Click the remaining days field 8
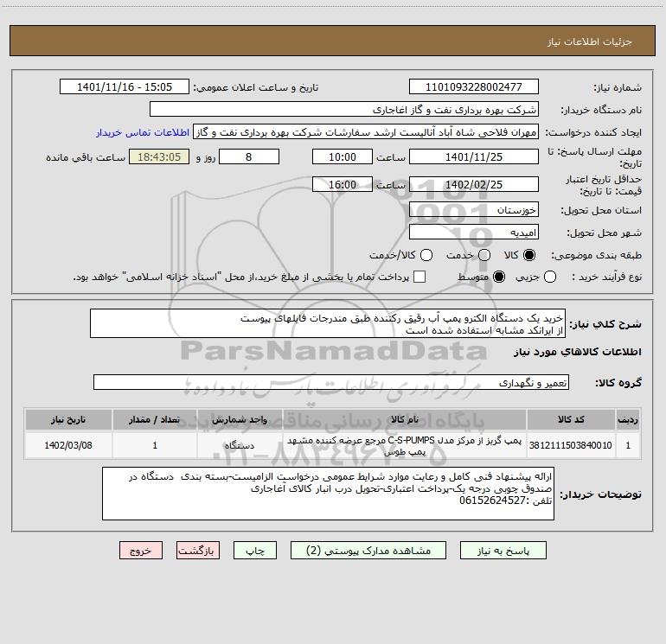Viewport: 666px width, 644px height. [249, 156]
